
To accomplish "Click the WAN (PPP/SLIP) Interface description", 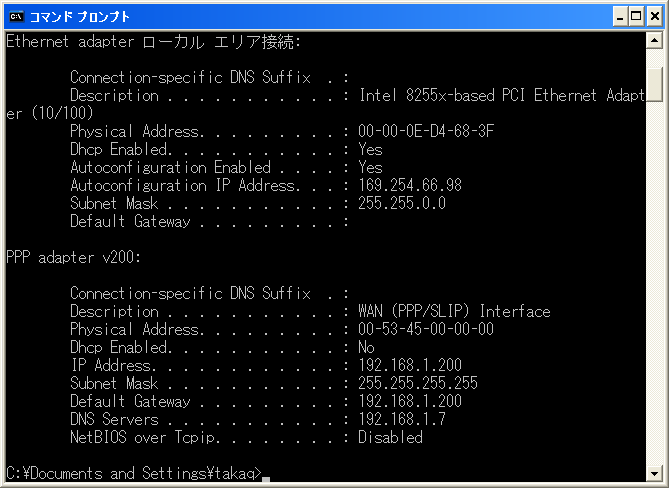I will tap(454, 311).
